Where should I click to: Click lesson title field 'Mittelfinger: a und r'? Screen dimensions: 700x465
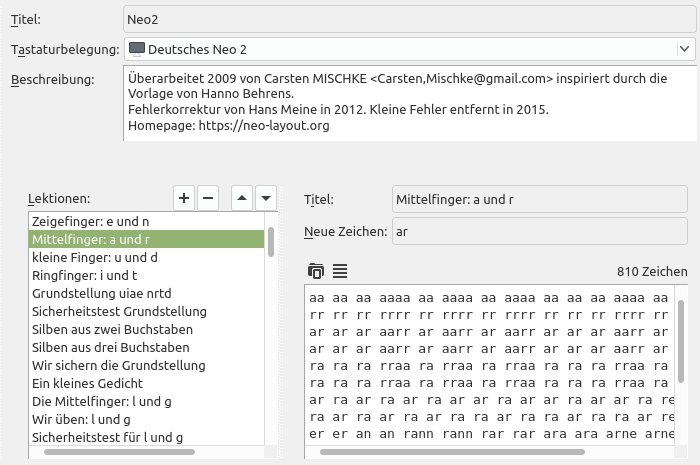click(540, 199)
